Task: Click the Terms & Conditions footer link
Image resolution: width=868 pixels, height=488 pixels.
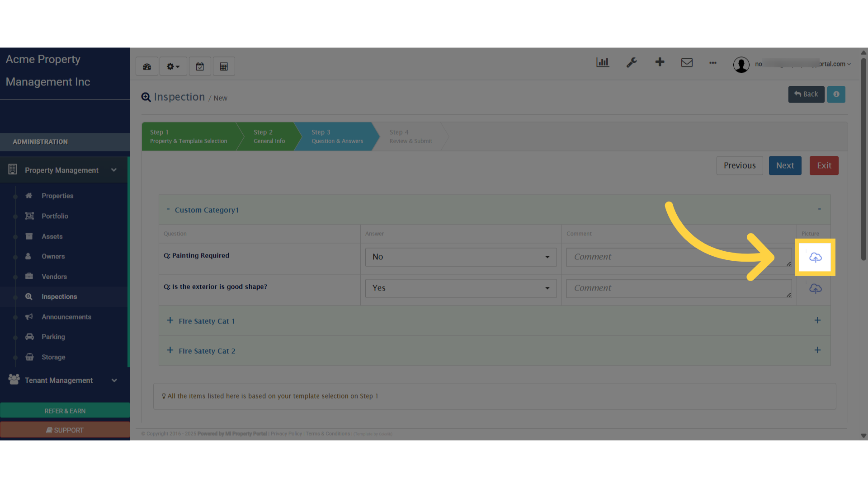Action: click(x=328, y=434)
